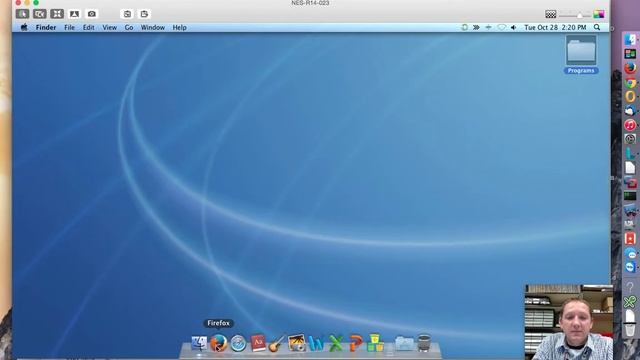Click the low quality checkered image icon
The height and width of the screenshot is (360, 640).
pos(551,14)
